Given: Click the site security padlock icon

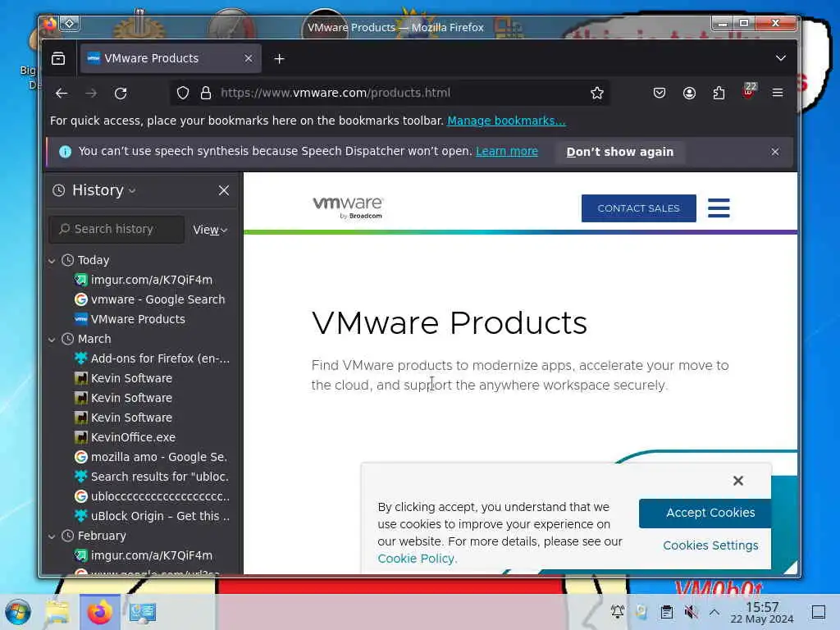Looking at the screenshot, I should [206, 94].
